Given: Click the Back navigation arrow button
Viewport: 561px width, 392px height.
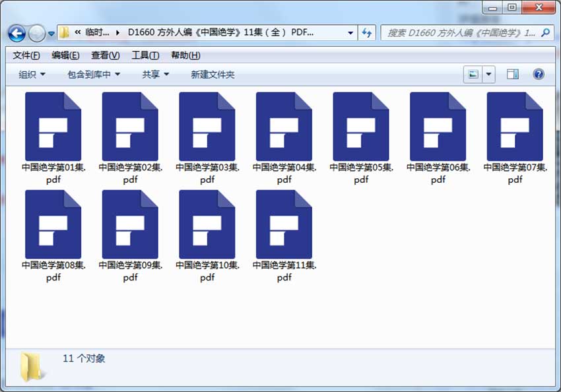Looking at the screenshot, I should 16,34.
